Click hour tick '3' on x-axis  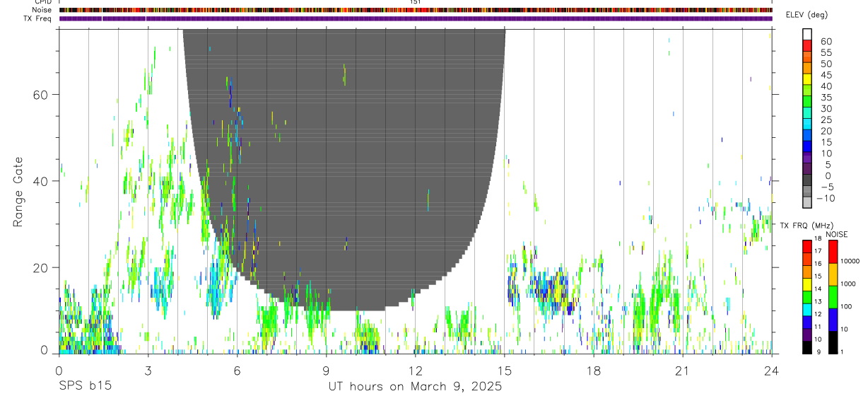148,371
